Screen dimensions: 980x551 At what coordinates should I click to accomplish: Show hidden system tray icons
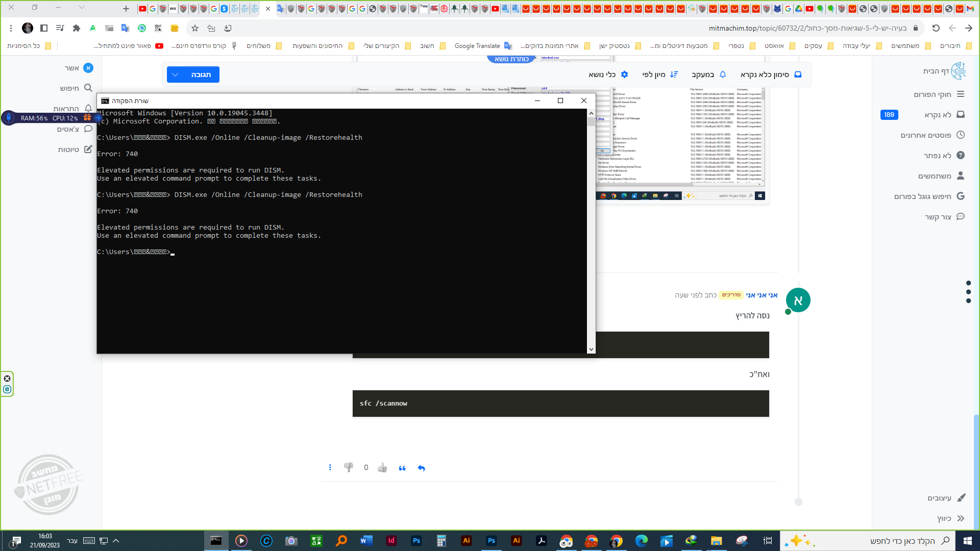click(116, 541)
